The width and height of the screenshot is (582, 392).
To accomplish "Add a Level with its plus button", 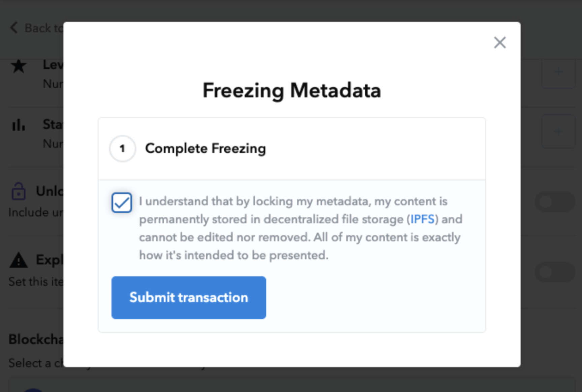I will [558, 72].
